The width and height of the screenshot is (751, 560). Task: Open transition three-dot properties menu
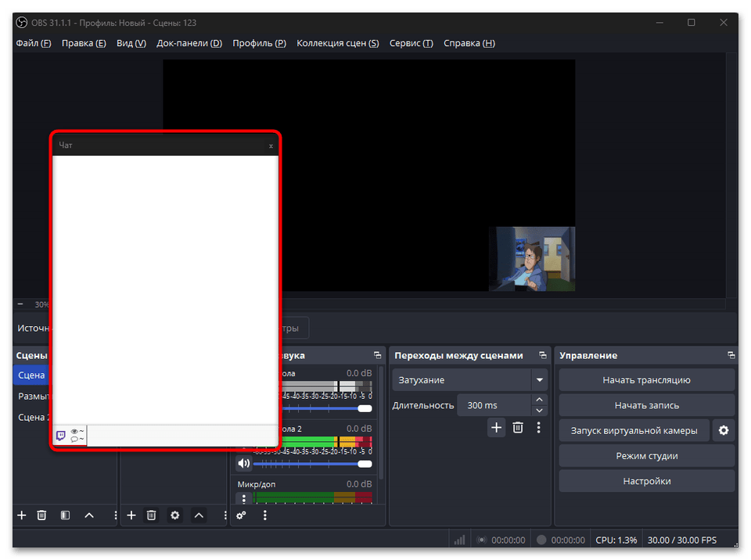[539, 427]
